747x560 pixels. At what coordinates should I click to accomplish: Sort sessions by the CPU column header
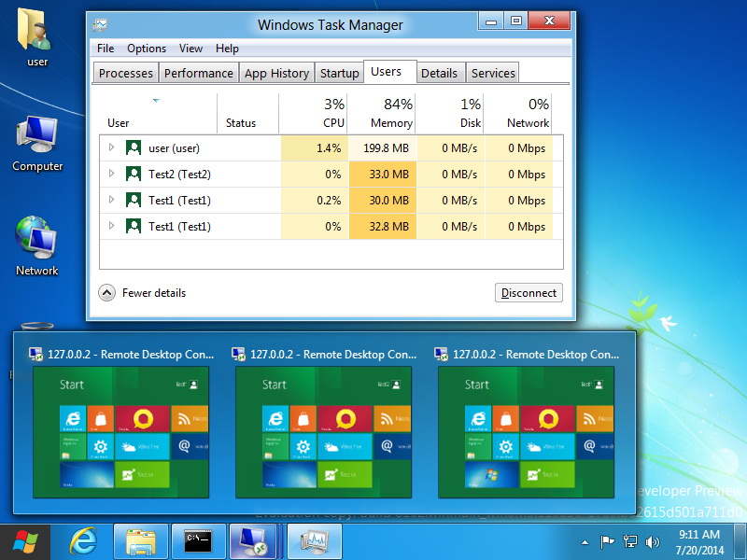point(314,114)
